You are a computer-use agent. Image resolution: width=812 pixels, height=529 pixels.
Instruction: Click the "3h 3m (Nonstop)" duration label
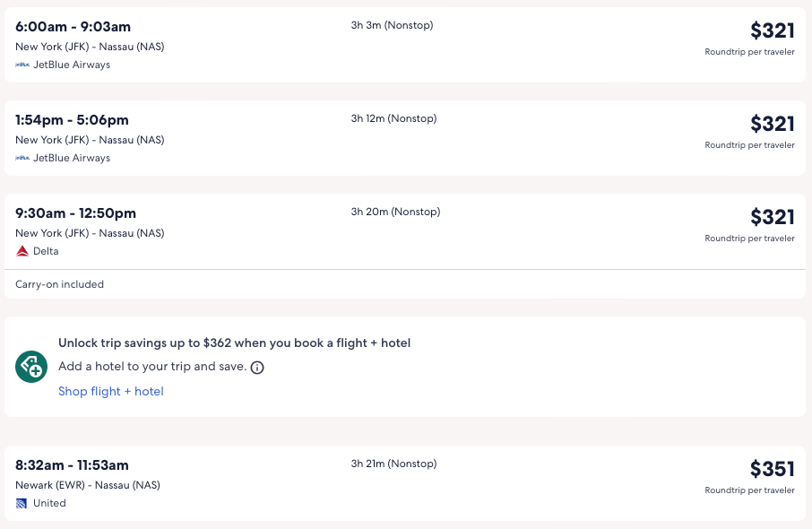392,26
